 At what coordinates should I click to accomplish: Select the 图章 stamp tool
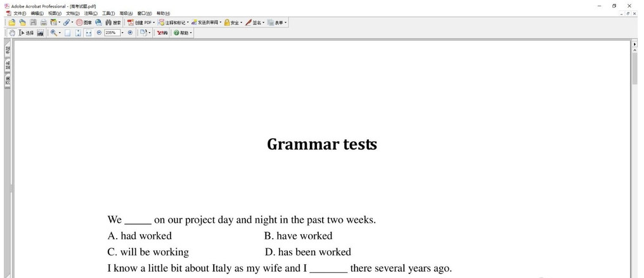(84, 23)
